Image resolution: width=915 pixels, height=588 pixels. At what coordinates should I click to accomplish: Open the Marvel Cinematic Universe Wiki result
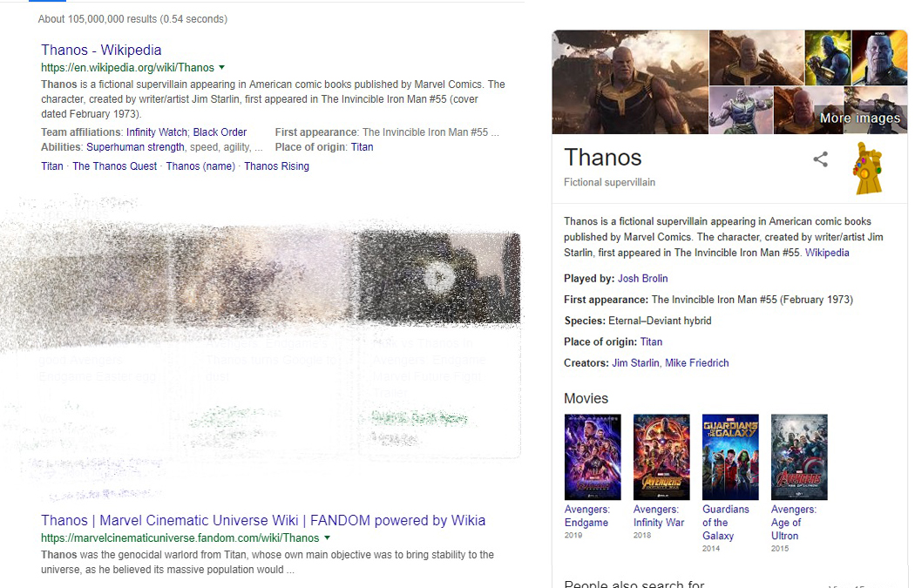(x=262, y=520)
